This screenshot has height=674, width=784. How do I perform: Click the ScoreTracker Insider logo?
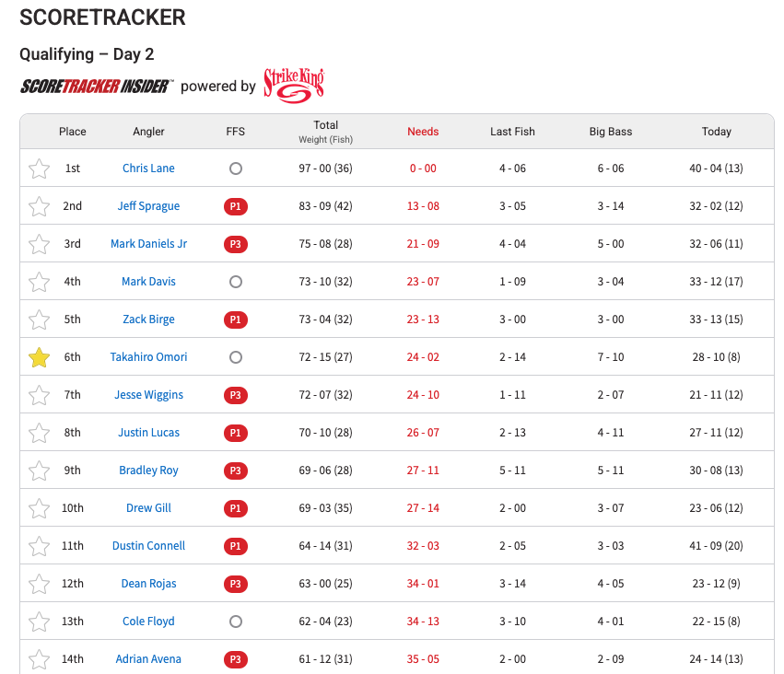(x=97, y=87)
